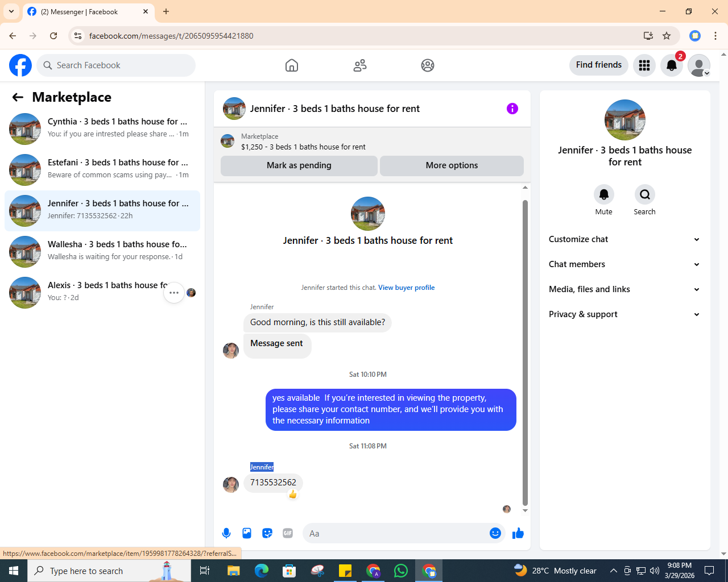Open a new browser tab
This screenshot has width=728, height=582.
coord(166,11)
